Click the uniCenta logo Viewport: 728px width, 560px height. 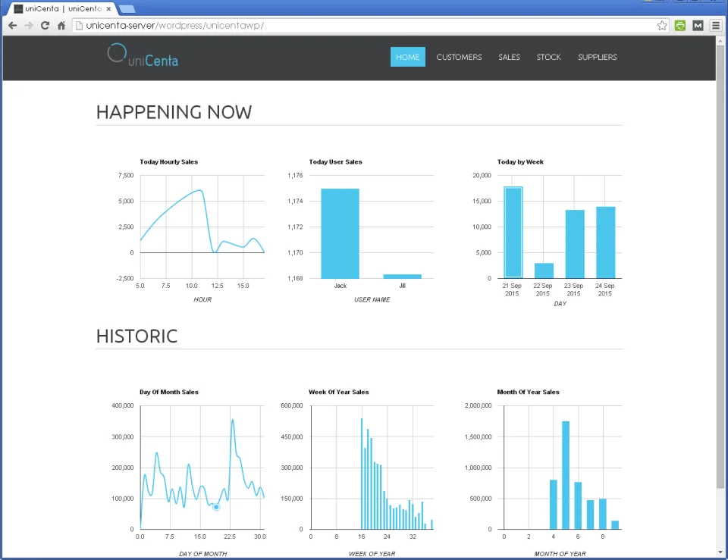point(143,55)
